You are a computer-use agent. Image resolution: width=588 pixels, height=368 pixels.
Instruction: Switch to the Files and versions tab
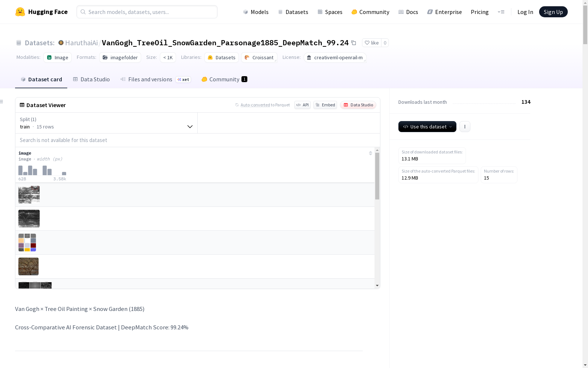click(x=155, y=79)
